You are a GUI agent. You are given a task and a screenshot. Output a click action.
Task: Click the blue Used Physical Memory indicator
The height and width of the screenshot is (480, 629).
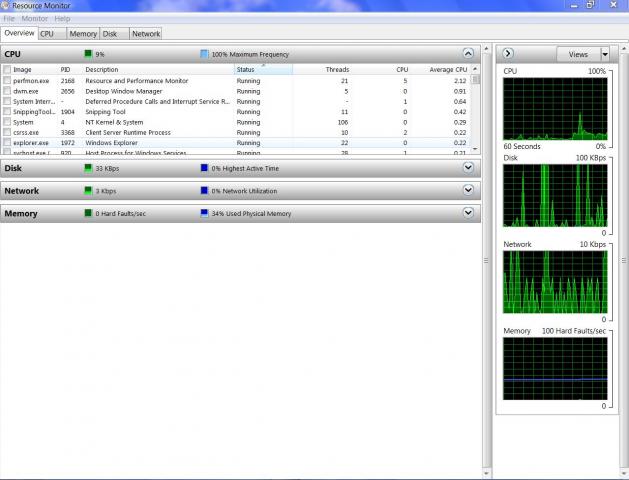pos(204,213)
